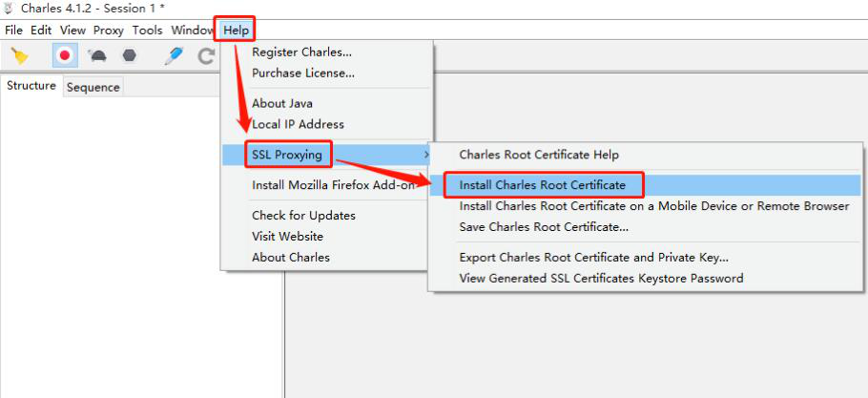Open Charles Root Certificate Help

646,155
